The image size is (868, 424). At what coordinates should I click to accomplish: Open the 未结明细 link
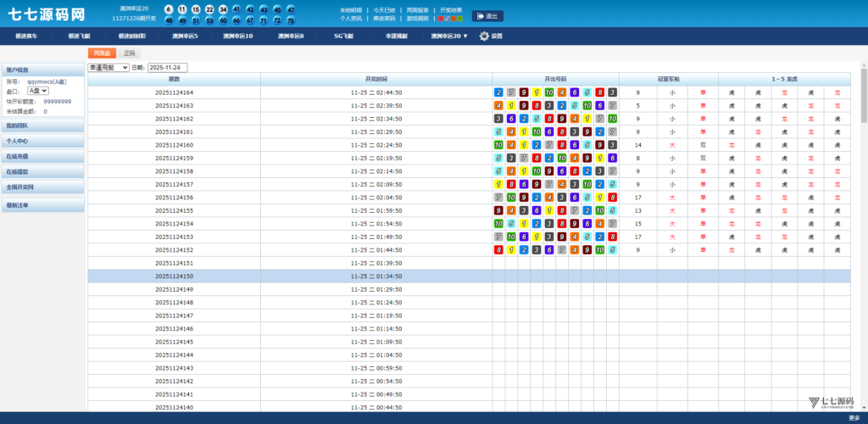point(351,9)
